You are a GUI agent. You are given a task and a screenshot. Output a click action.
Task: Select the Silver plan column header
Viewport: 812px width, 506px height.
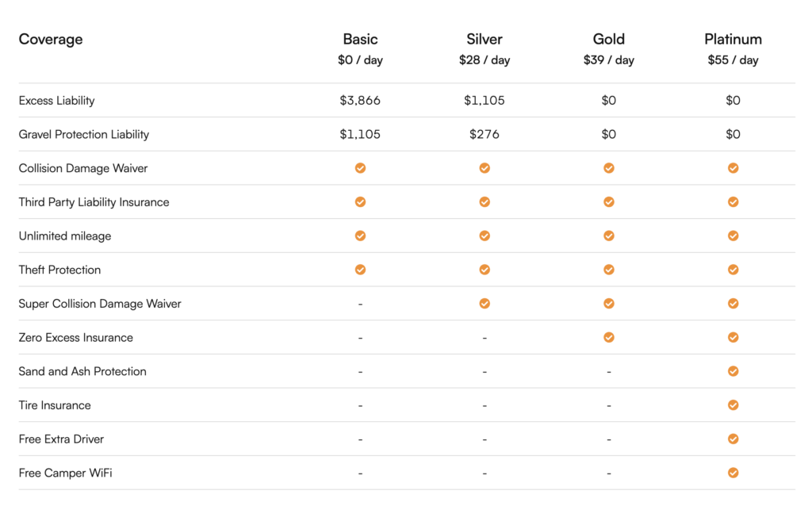click(485, 39)
